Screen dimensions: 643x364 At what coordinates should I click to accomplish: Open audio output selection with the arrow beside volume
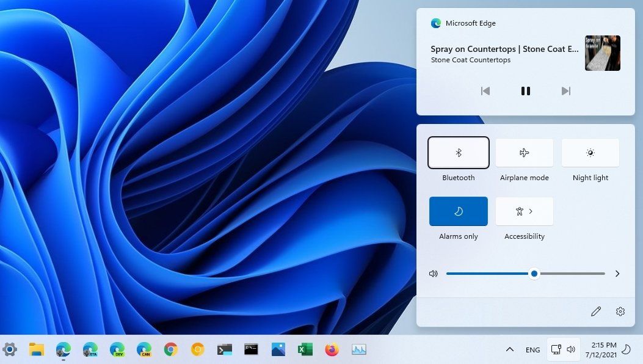[617, 274]
